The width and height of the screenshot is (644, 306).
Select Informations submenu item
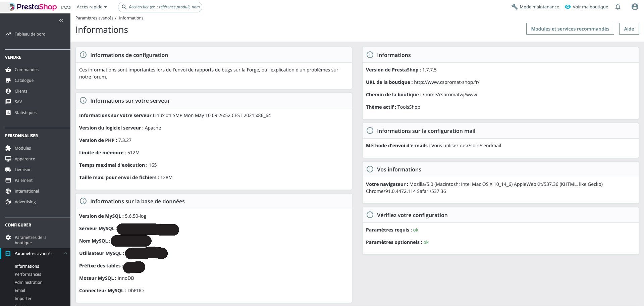(x=27, y=266)
